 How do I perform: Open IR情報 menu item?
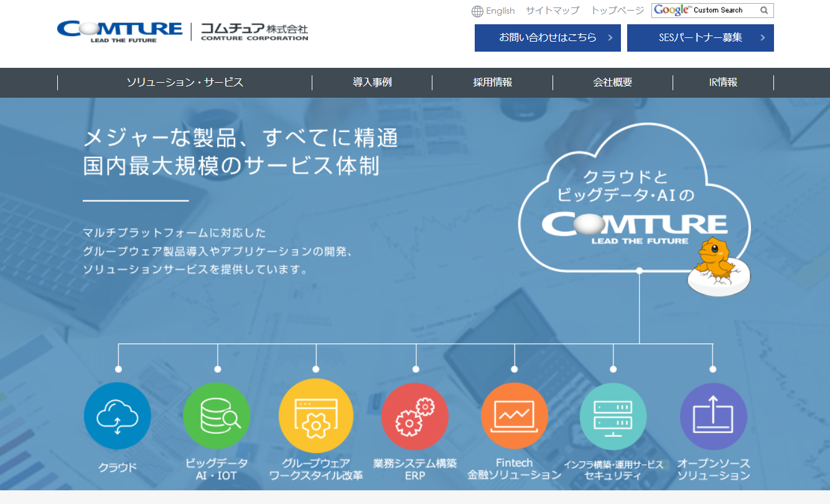tap(723, 82)
